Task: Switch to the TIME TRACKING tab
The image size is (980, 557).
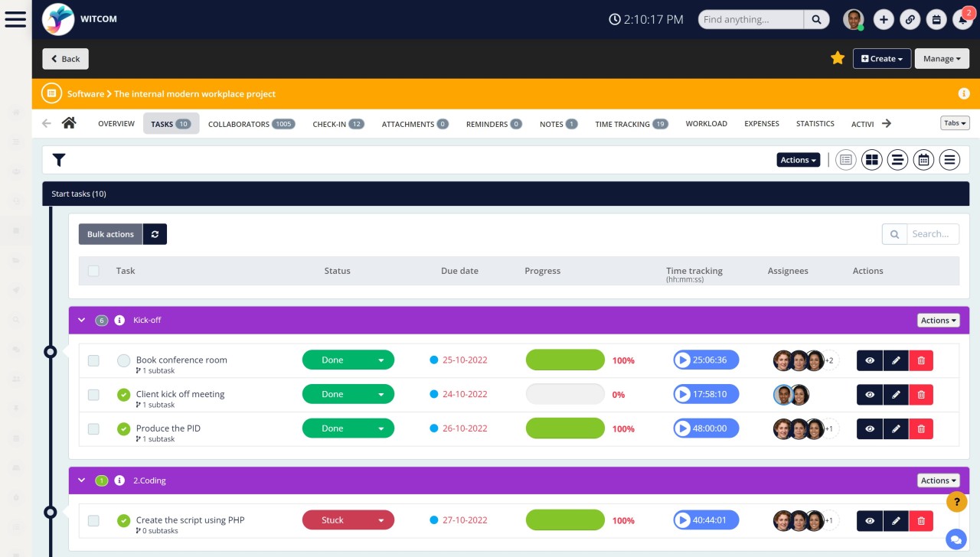Action: click(x=624, y=123)
